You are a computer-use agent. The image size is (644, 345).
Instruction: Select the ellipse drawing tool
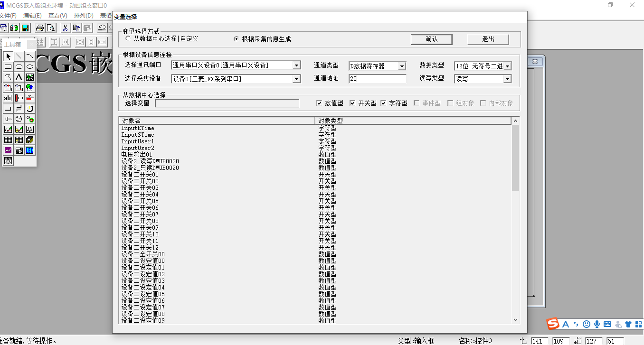[x=30, y=67]
